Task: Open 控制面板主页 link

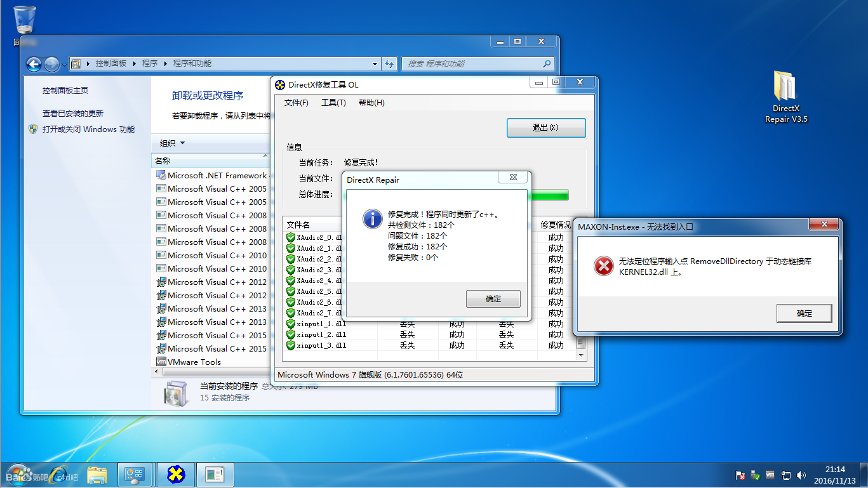Action: point(65,91)
